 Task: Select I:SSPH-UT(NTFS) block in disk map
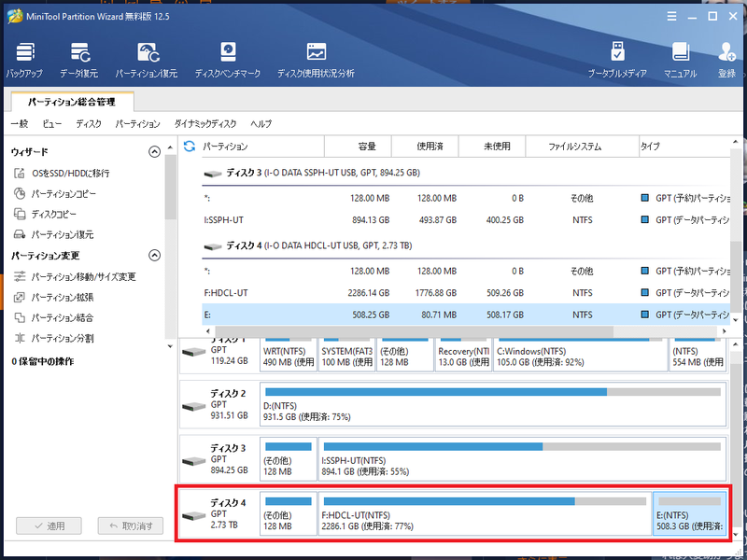[522, 458]
